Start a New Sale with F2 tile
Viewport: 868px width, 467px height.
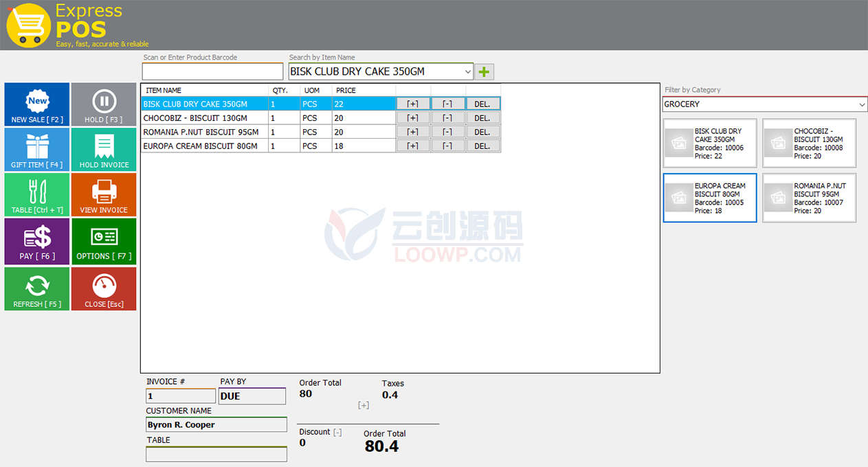[37, 104]
